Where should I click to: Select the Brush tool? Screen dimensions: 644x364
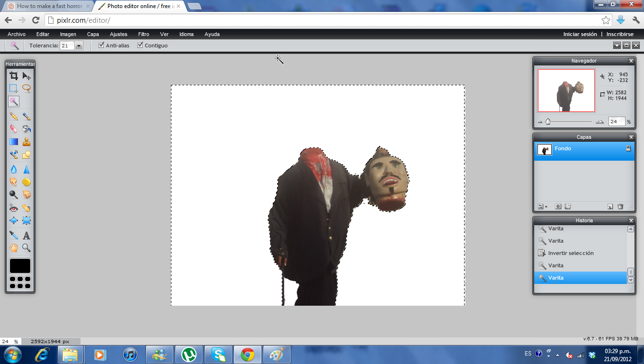[x=27, y=116]
